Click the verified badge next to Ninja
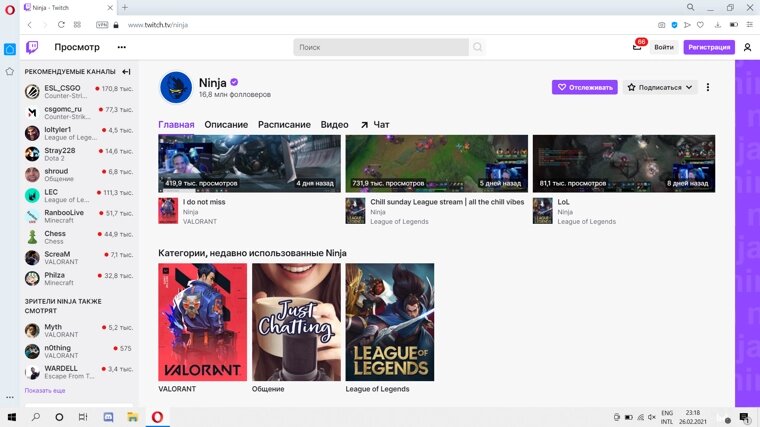760x427 pixels. tap(234, 82)
